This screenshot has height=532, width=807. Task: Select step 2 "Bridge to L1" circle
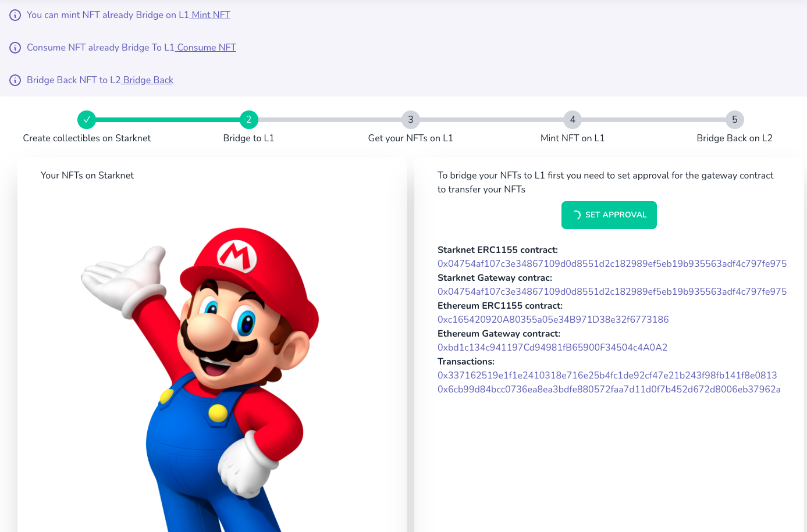coord(248,120)
